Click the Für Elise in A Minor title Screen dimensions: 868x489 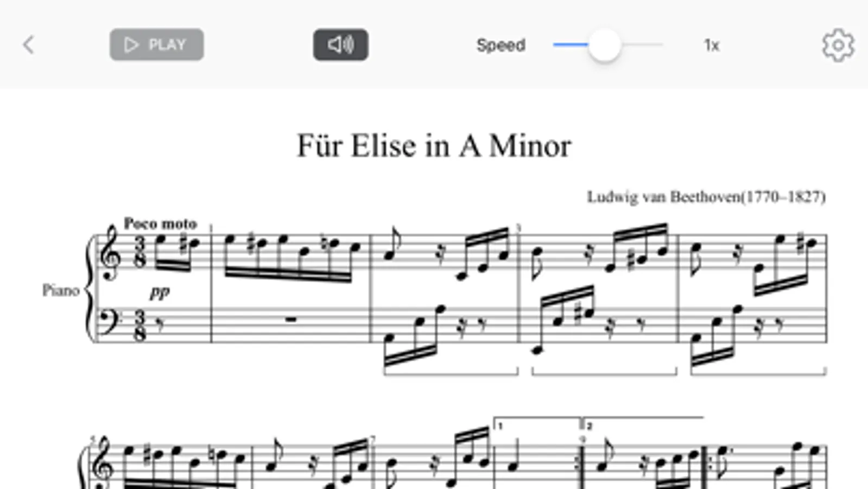434,146
